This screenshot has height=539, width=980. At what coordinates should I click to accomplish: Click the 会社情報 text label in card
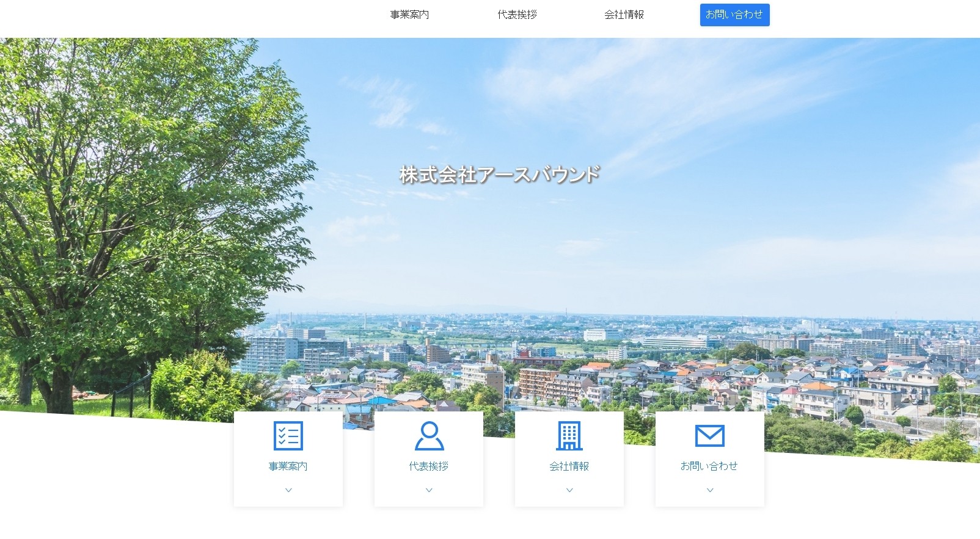tap(569, 466)
